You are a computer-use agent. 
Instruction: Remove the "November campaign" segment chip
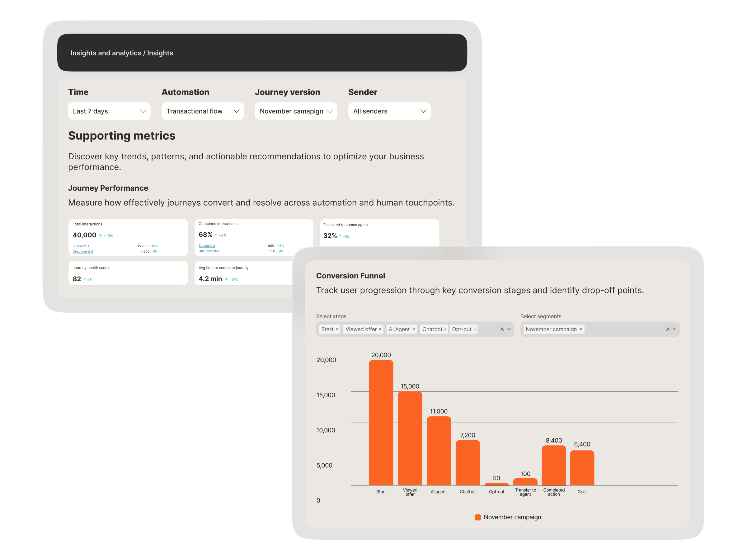pyautogui.click(x=581, y=329)
